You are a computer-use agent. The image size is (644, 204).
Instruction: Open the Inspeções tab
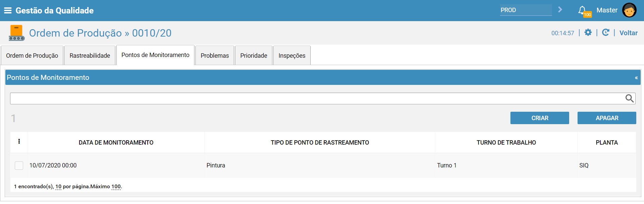[x=292, y=55]
